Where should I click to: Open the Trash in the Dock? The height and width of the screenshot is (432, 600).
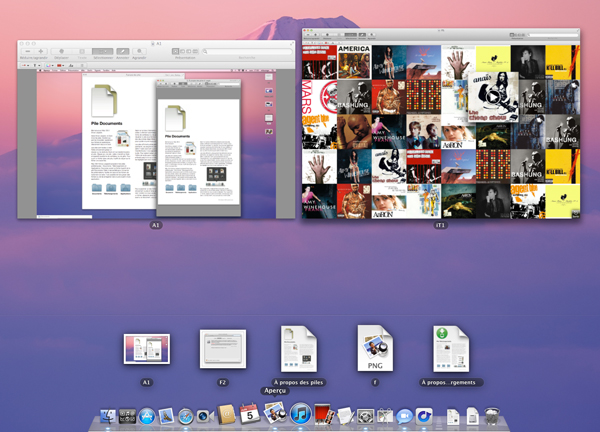pos(492,416)
